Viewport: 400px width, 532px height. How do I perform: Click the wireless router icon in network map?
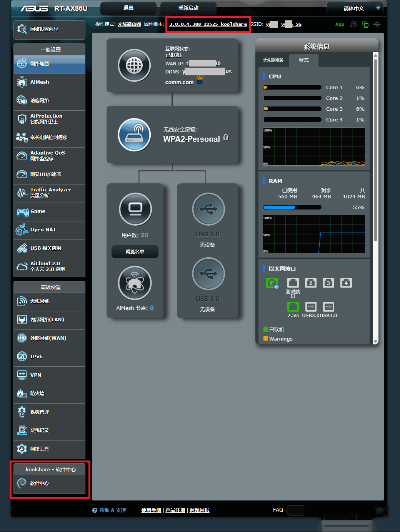tap(134, 135)
